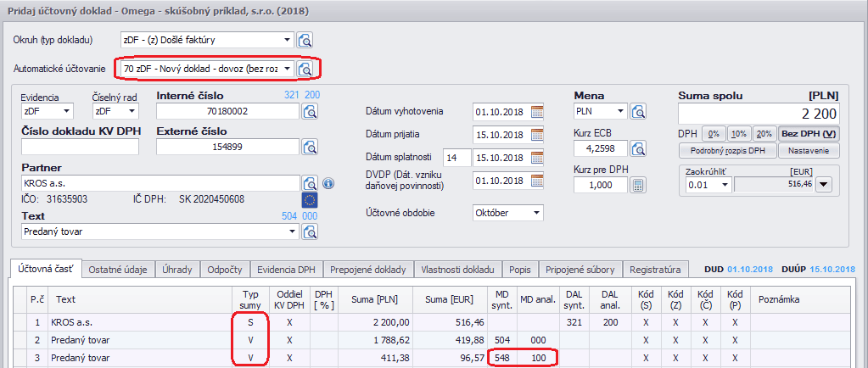This screenshot has height=368, width=868.
Task: Click lookup icon next to Kurz ECB
Action: pyautogui.click(x=638, y=148)
